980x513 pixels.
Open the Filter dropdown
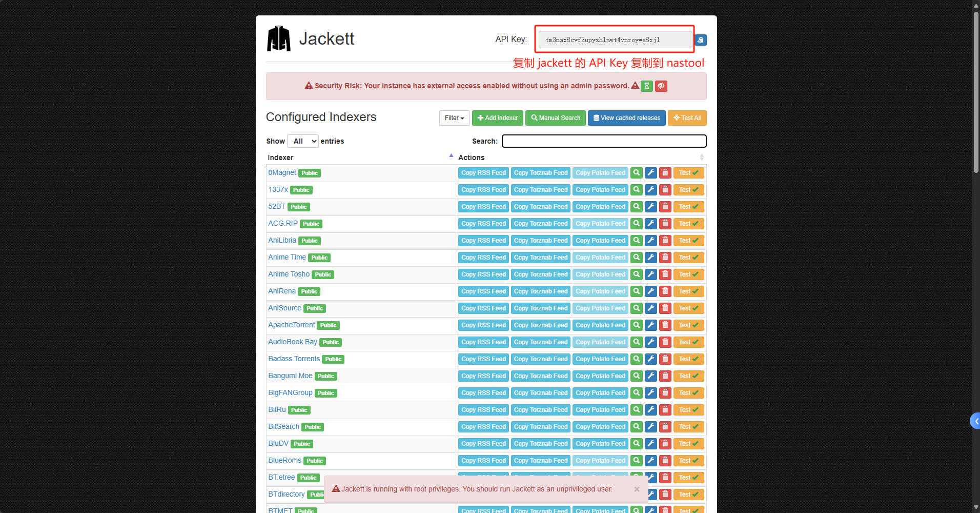[454, 118]
